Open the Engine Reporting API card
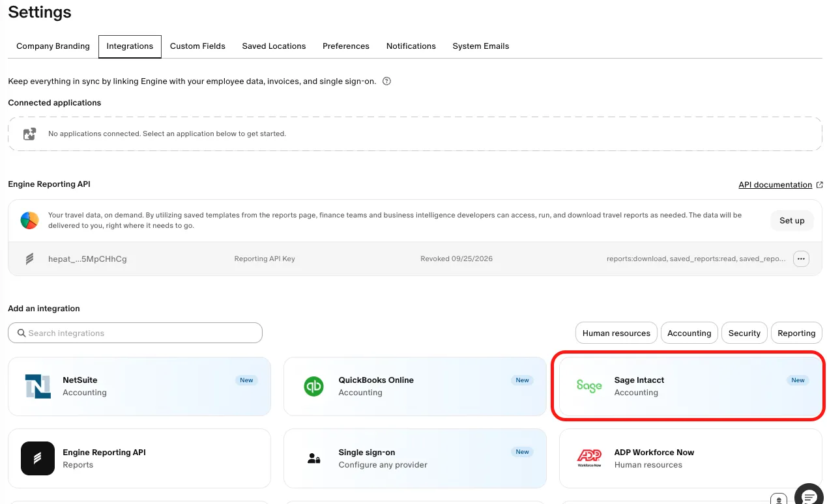This screenshot has height=504, width=827. tap(139, 458)
